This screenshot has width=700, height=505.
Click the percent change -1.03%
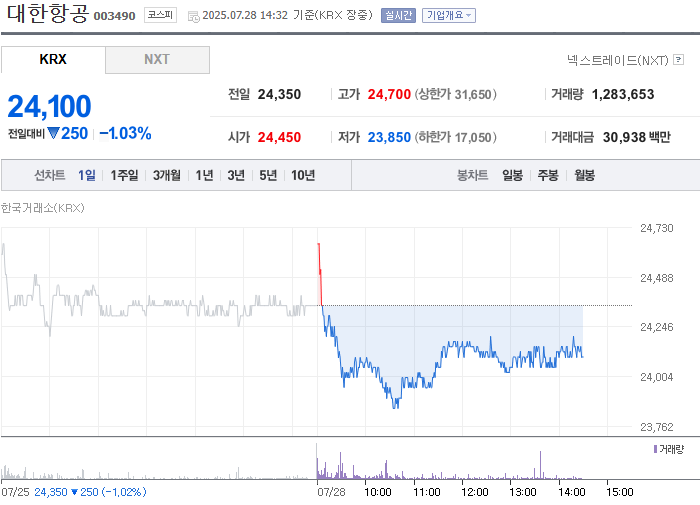(125, 133)
